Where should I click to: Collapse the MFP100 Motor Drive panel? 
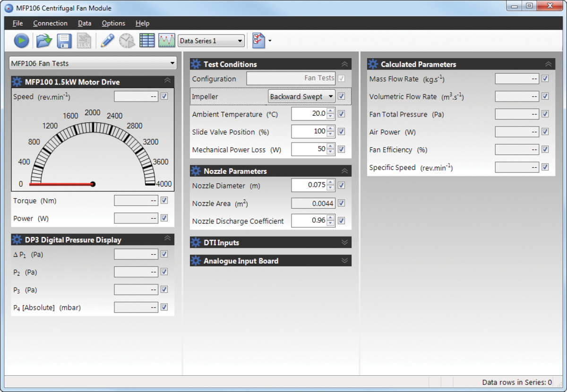[167, 81]
